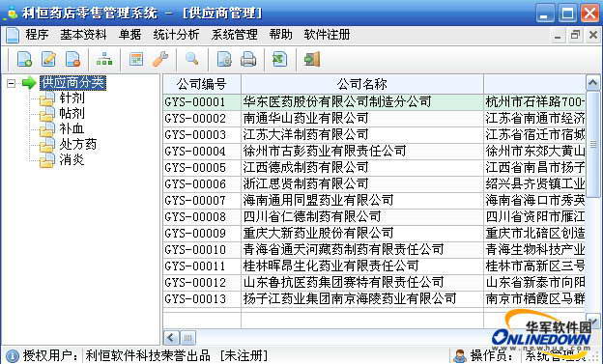Click address cell 杭州市石祥路700
This screenshot has height=364, width=603.
point(534,101)
